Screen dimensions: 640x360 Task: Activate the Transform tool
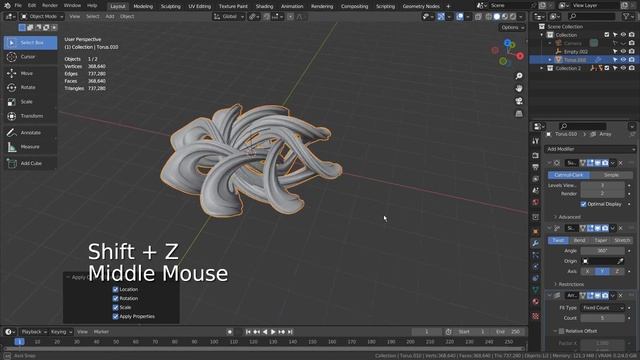tap(31, 116)
